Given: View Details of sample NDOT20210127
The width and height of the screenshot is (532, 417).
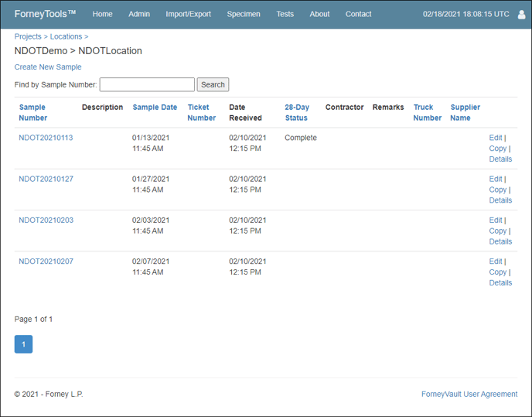Looking at the screenshot, I should coord(500,200).
